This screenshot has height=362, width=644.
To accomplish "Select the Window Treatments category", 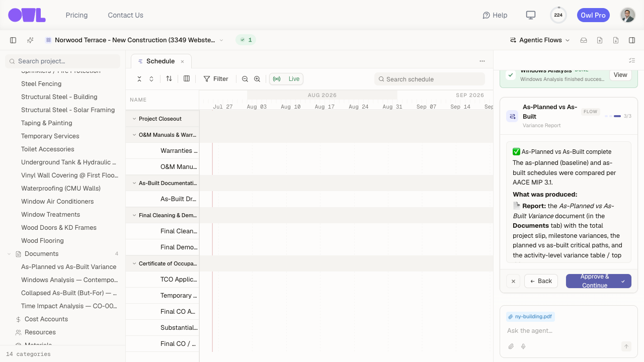I will (x=51, y=215).
